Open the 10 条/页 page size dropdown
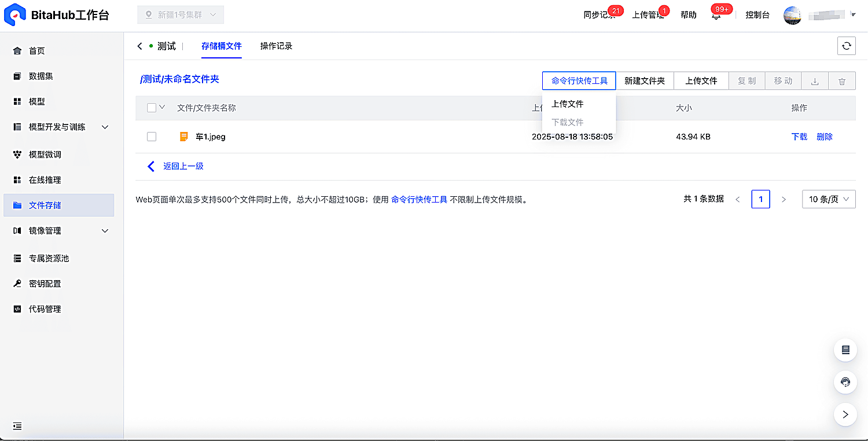Image resolution: width=868 pixels, height=441 pixels. click(x=829, y=199)
